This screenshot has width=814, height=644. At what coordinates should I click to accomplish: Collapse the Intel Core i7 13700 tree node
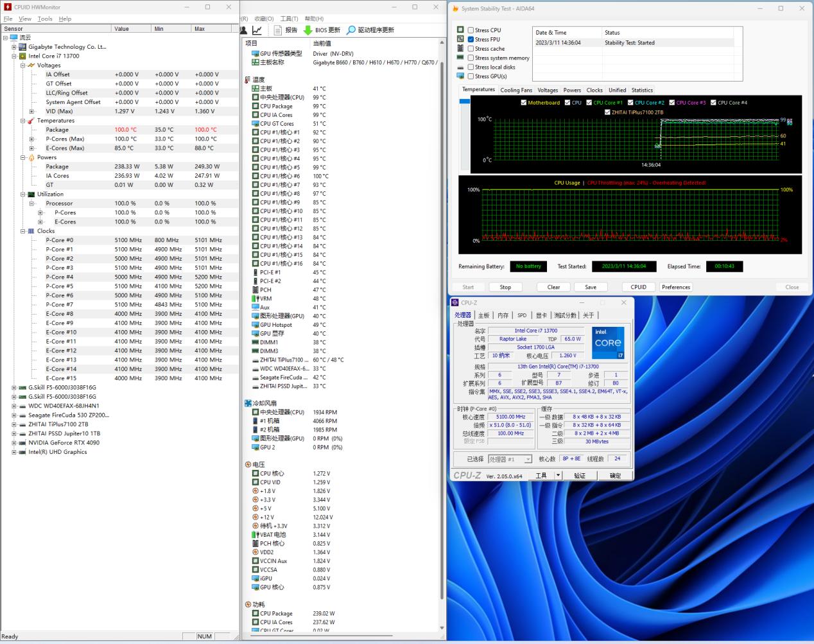[x=14, y=56]
